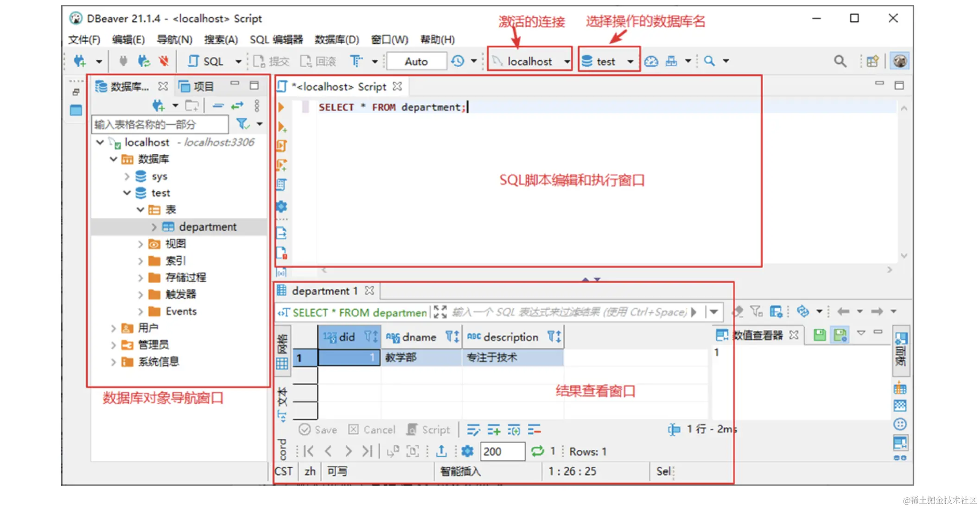
Task: Click the result settings gear icon
Action: pyautogui.click(x=468, y=451)
